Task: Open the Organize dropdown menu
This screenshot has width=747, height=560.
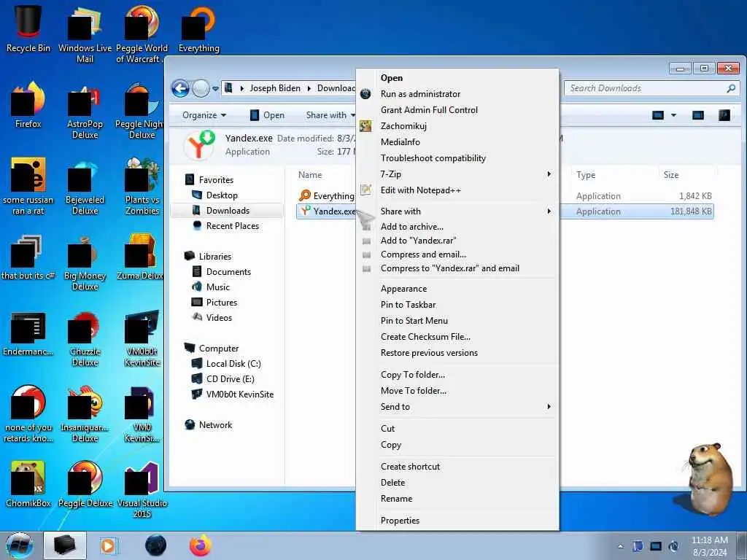Action: 204,115
